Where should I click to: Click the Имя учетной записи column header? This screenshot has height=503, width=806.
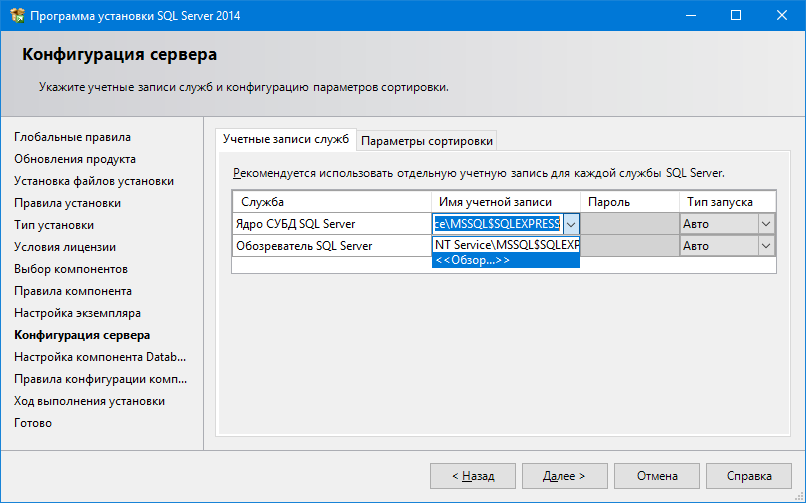[495, 202]
